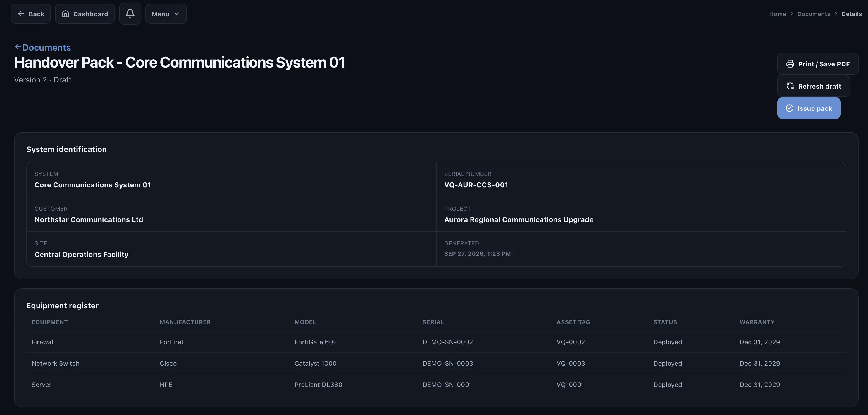Click the STATUS column header
This screenshot has height=415, width=868.
point(665,322)
